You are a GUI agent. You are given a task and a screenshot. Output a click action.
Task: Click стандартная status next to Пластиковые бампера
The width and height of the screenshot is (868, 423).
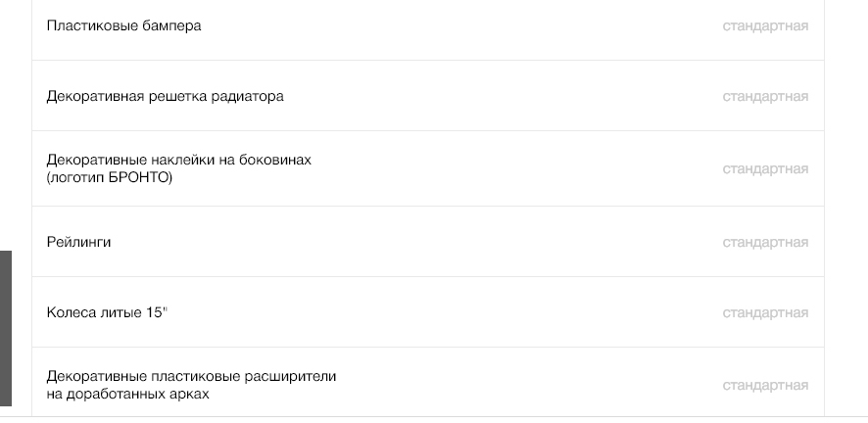pyautogui.click(x=765, y=25)
